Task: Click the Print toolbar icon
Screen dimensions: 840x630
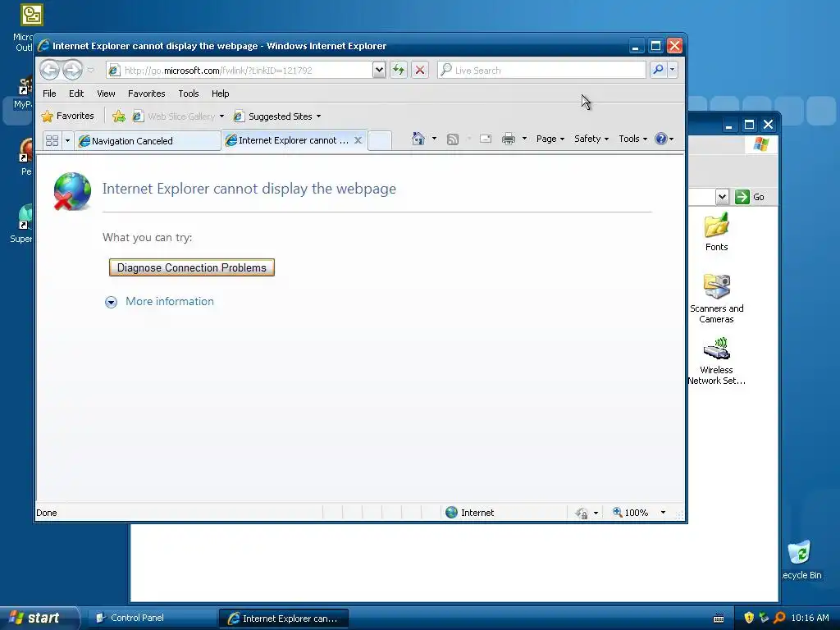Action: tap(509, 139)
